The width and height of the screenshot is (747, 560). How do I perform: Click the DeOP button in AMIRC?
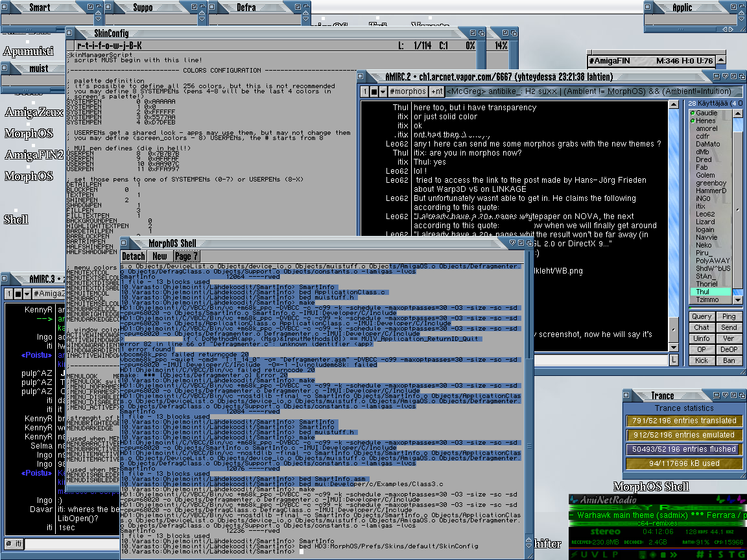728,349
